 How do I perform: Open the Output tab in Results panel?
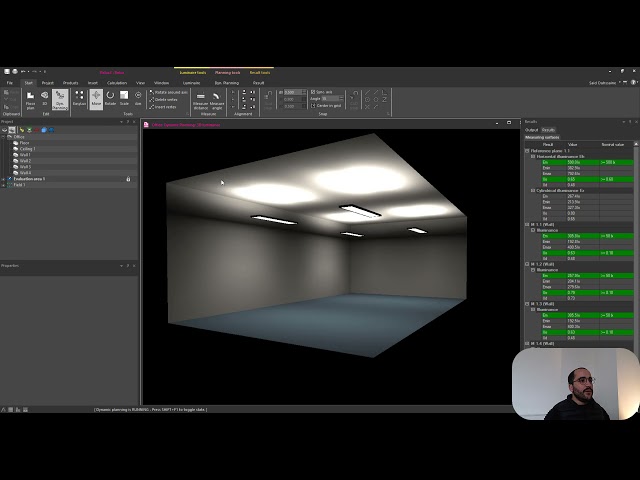point(531,130)
